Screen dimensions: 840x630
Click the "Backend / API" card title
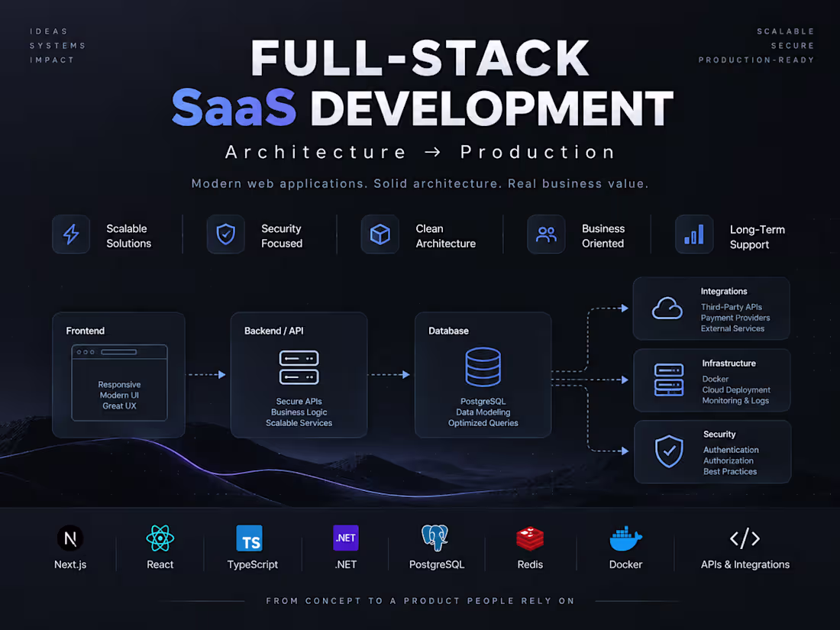point(273,331)
